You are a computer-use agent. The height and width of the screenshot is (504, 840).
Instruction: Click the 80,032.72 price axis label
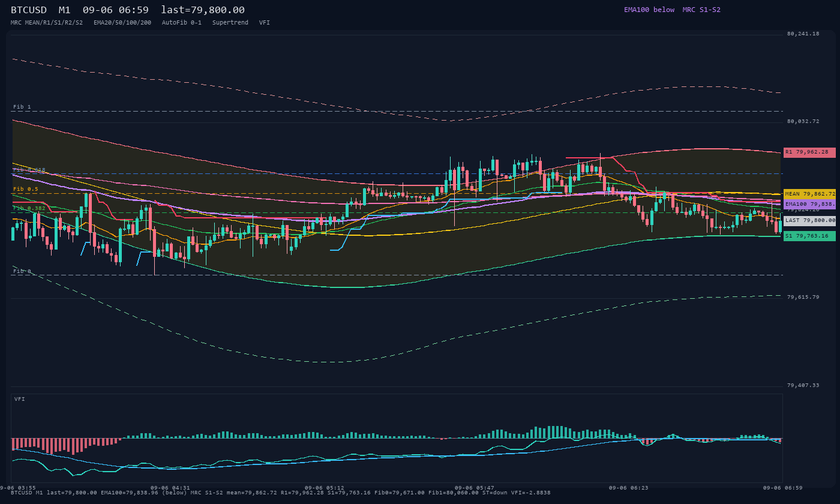tap(803, 121)
